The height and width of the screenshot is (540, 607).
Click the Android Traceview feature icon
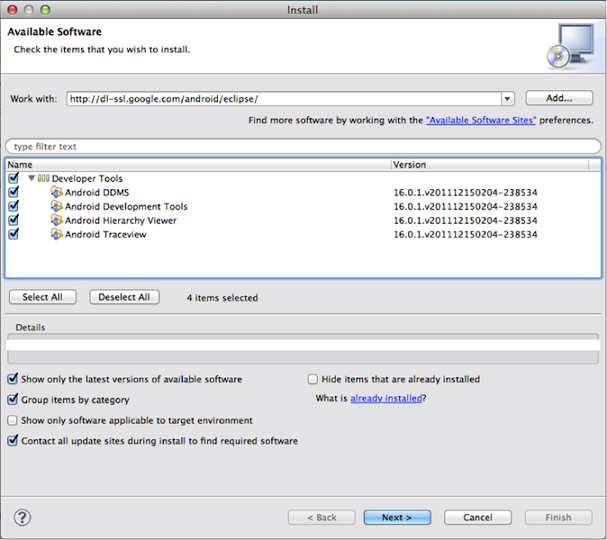point(57,234)
